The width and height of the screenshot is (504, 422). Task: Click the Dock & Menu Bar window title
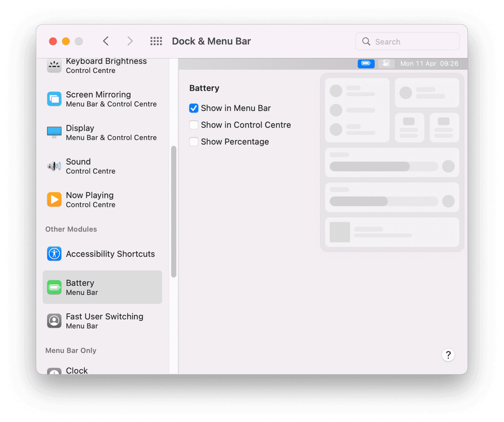click(x=211, y=41)
